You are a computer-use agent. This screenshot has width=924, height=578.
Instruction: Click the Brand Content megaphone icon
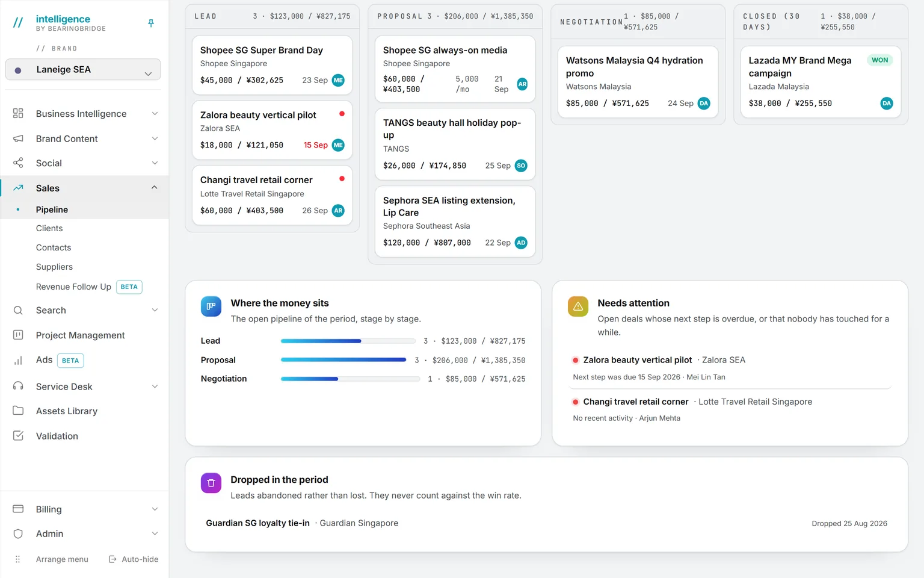click(18, 138)
